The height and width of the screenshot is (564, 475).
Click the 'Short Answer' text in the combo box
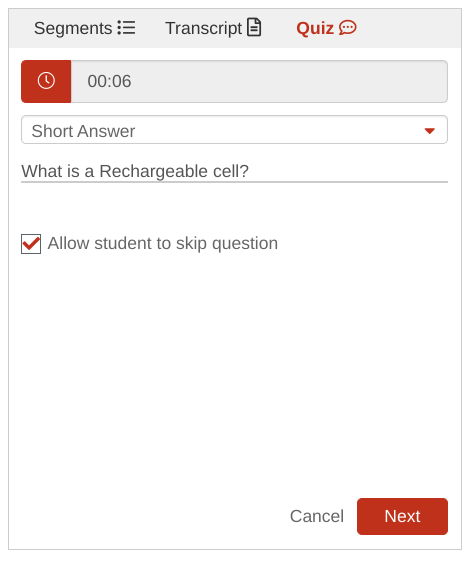point(83,131)
